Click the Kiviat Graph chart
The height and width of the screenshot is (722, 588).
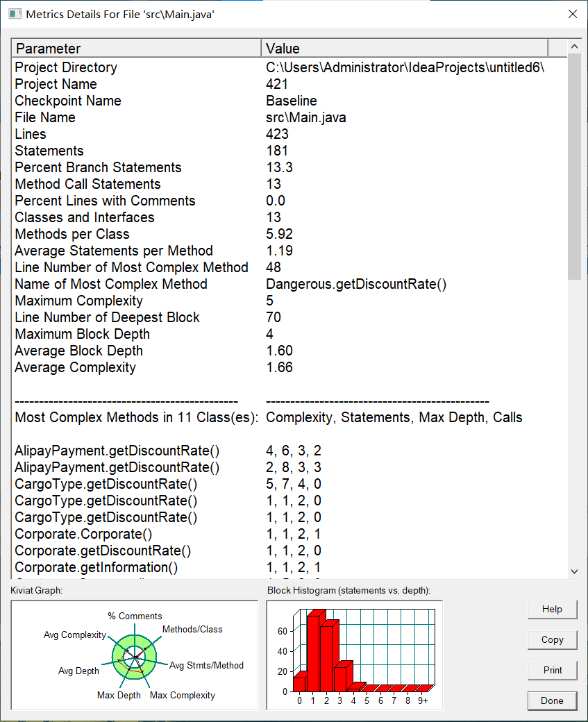tap(135, 655)
